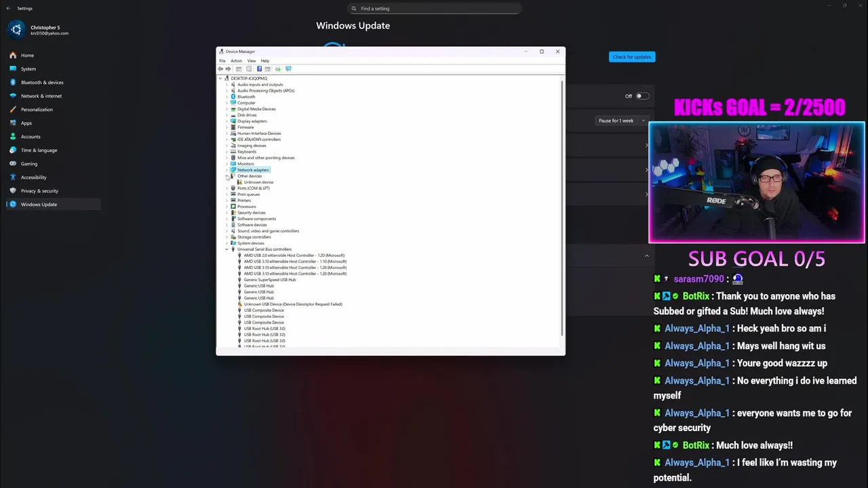Open Apps in Settings sidebar
Viewport: 868px width, 488px height.
(x=54, y=123)
